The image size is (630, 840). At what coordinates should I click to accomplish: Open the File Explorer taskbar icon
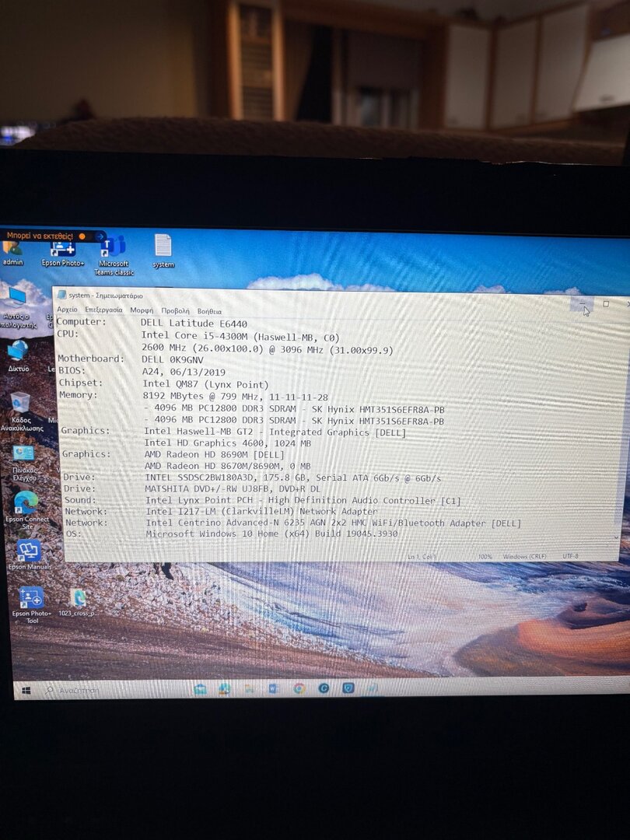pyautogui.click(x=249, y=688)
